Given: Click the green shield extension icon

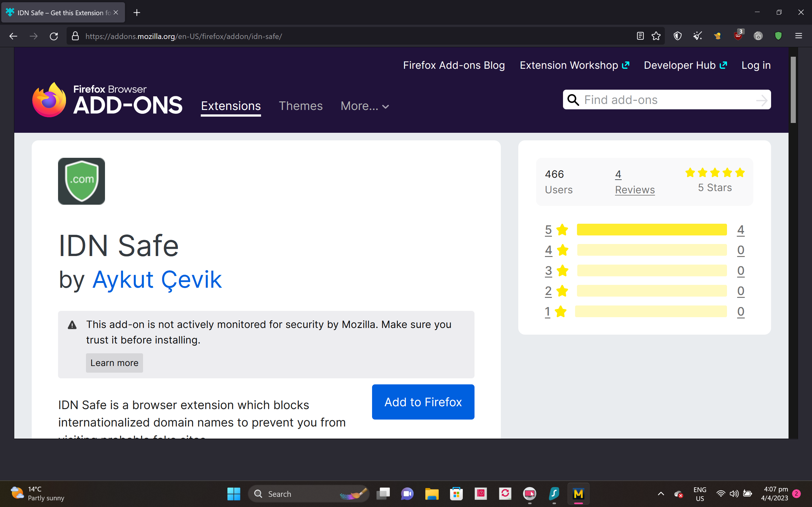Looking at the screenshot, I should coord(778,36).
